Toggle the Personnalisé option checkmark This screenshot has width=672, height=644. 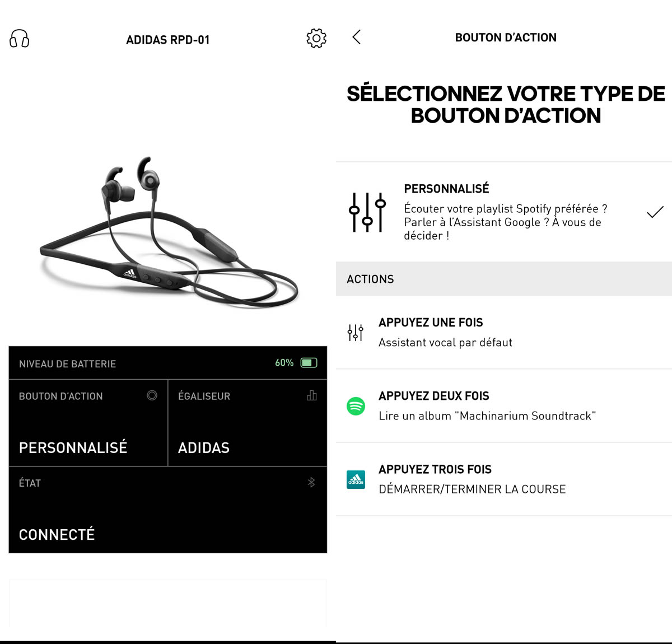pyautogui.click(x=655, y=212)
